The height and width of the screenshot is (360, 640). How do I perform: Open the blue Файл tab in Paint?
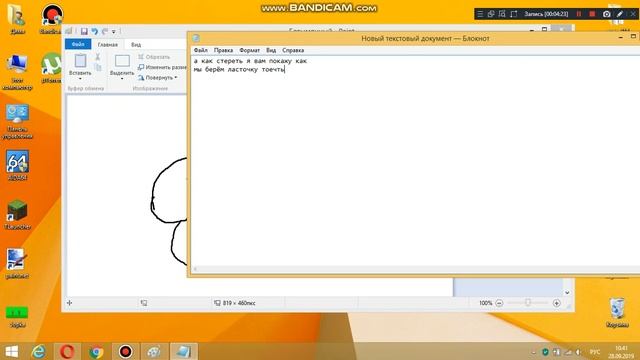pos(78,44)
